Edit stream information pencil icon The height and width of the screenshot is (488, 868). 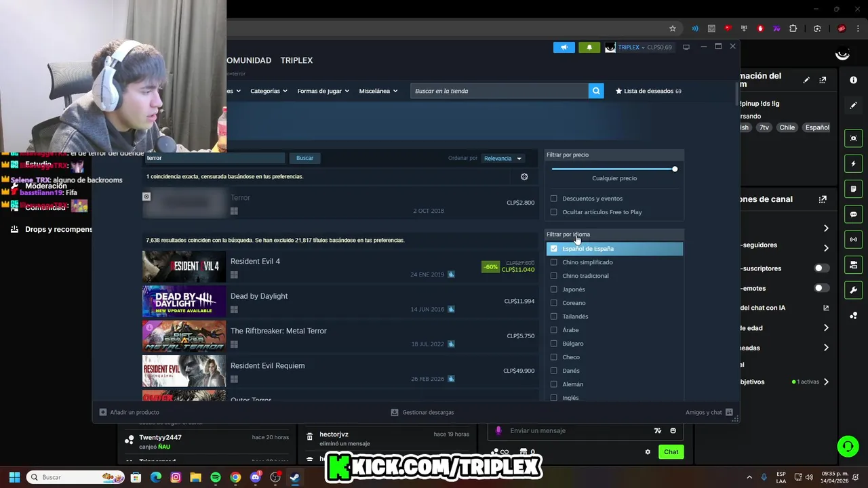(x=806, y=80)
